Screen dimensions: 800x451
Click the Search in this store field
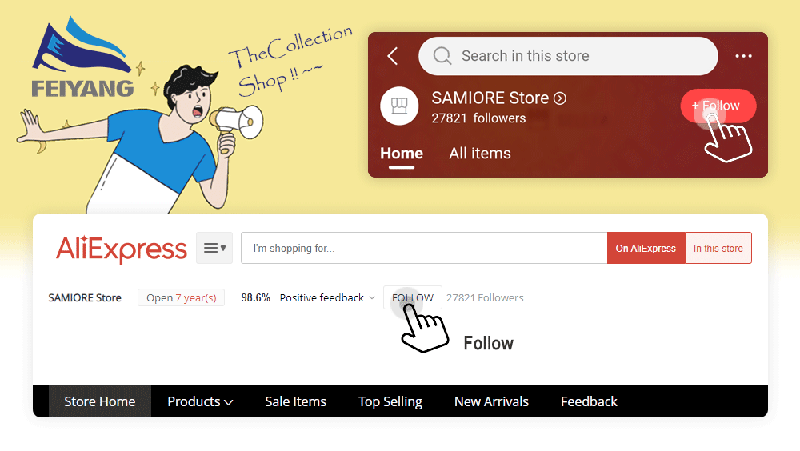568,56
